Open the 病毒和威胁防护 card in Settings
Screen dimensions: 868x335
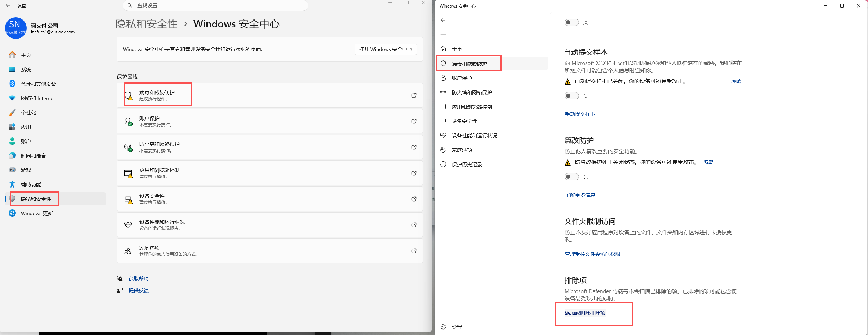270,95
